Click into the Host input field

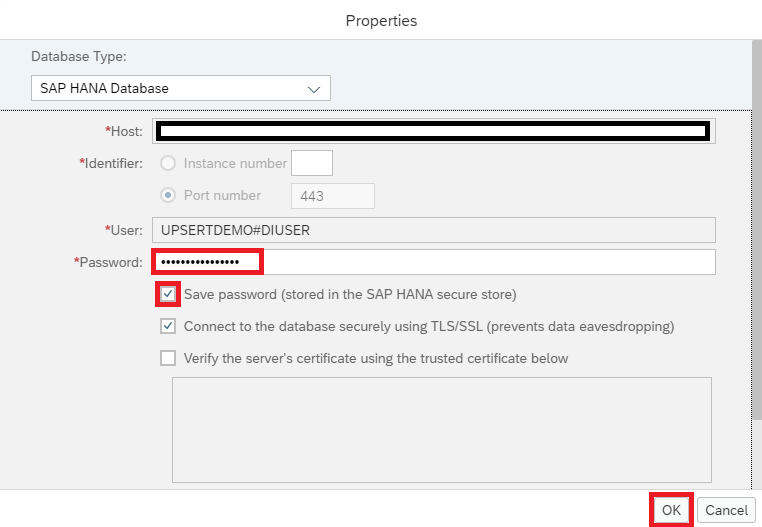(433, 131)
